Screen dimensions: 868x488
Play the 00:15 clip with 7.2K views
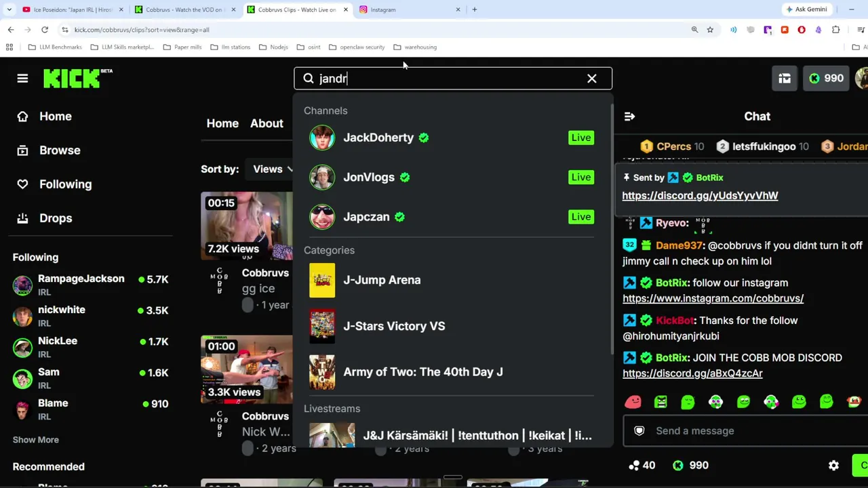[x=247, y=226]
